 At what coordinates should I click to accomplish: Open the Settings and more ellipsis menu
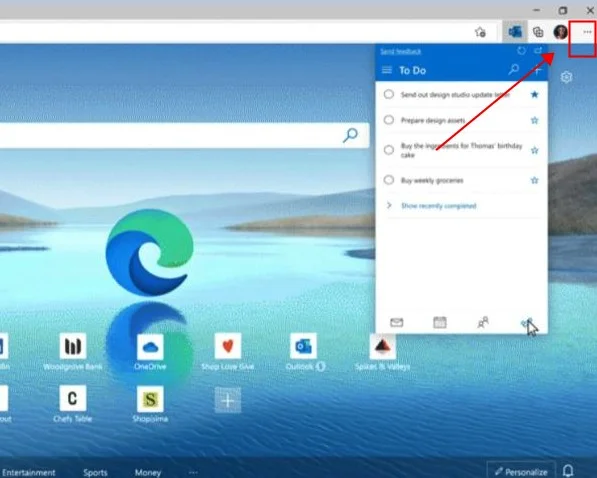587,32
